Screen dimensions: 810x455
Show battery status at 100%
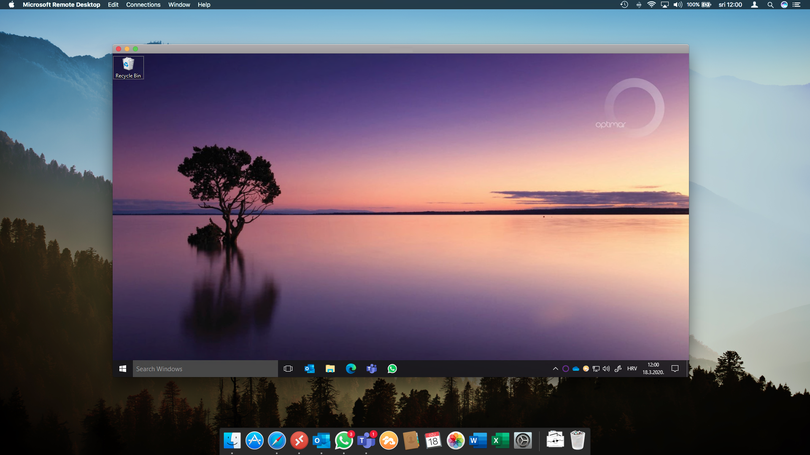point(699,5)
